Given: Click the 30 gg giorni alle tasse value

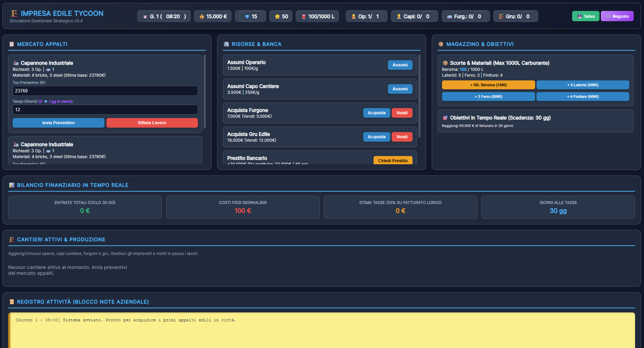Looking at the screenshot, I should click(558, 211).
